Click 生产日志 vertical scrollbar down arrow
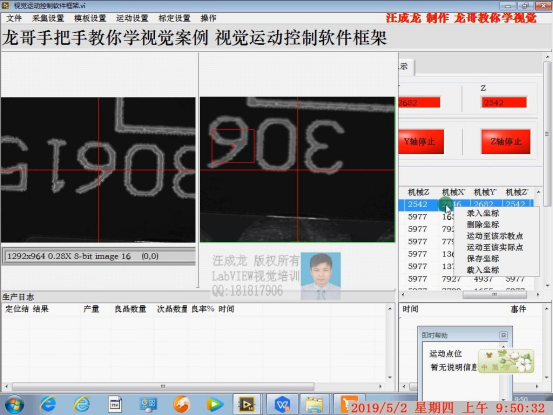The width and height of the screenshot is (553, 415). point(390,377)
